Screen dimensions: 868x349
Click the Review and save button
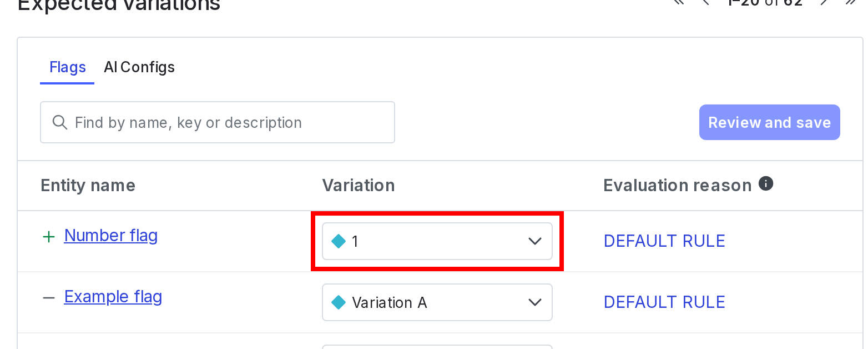769,122
